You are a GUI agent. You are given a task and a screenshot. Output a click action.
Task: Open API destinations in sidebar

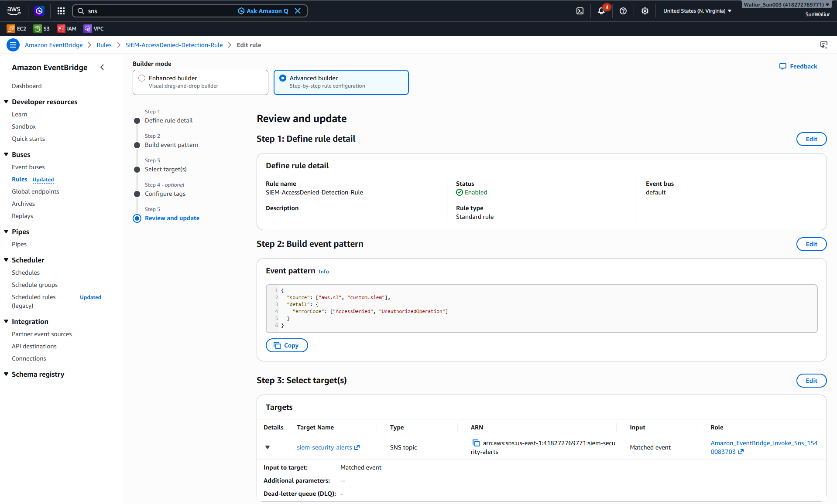pos(34,346)
